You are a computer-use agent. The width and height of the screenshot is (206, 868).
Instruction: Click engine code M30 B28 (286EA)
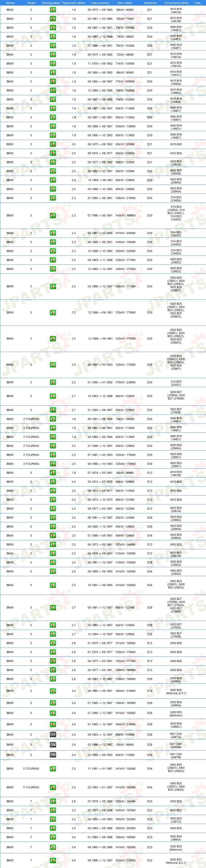(176, 680)
